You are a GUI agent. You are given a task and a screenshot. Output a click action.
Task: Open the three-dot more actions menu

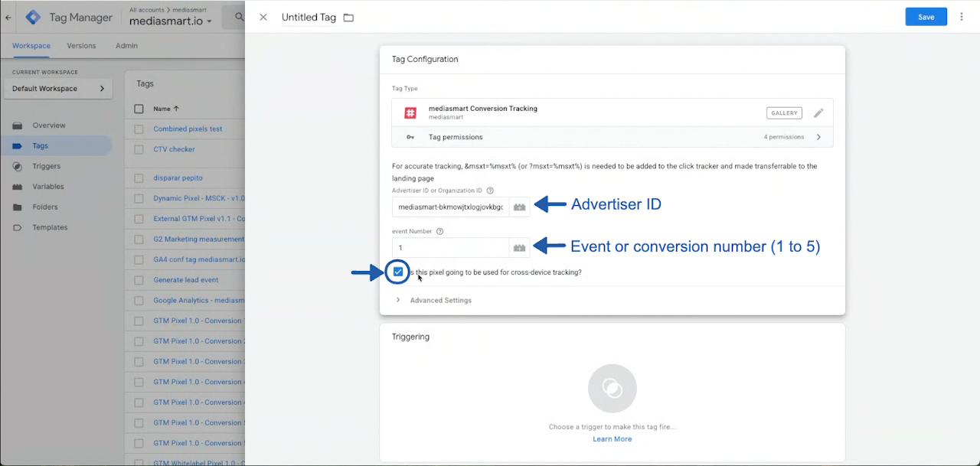pos(962,17)
